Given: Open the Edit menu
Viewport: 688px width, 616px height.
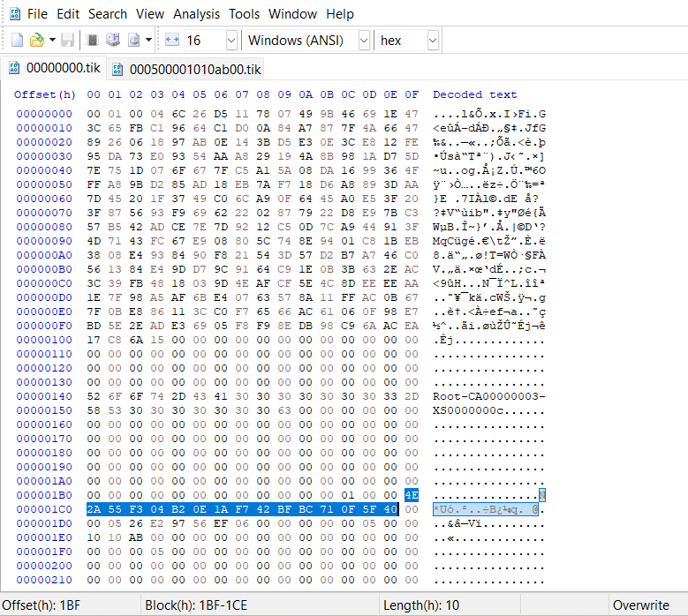Looking at the screenshot, I should [x=68, y=14].
